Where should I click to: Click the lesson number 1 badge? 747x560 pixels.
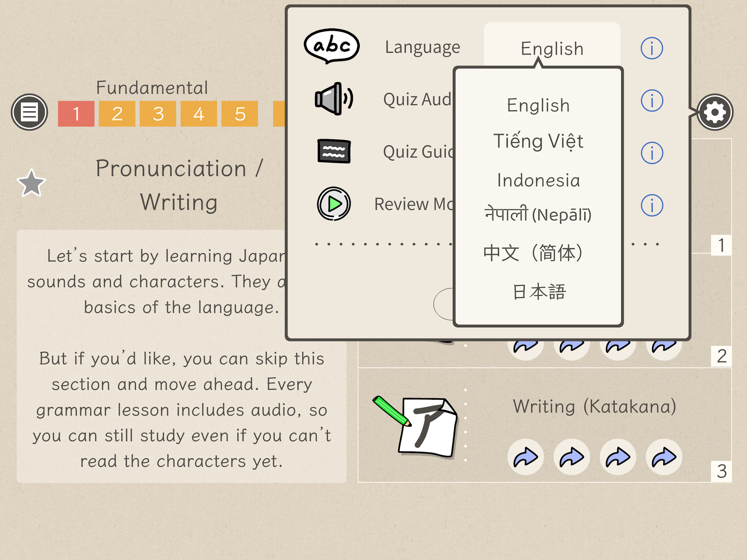click(x=721, y=245)
